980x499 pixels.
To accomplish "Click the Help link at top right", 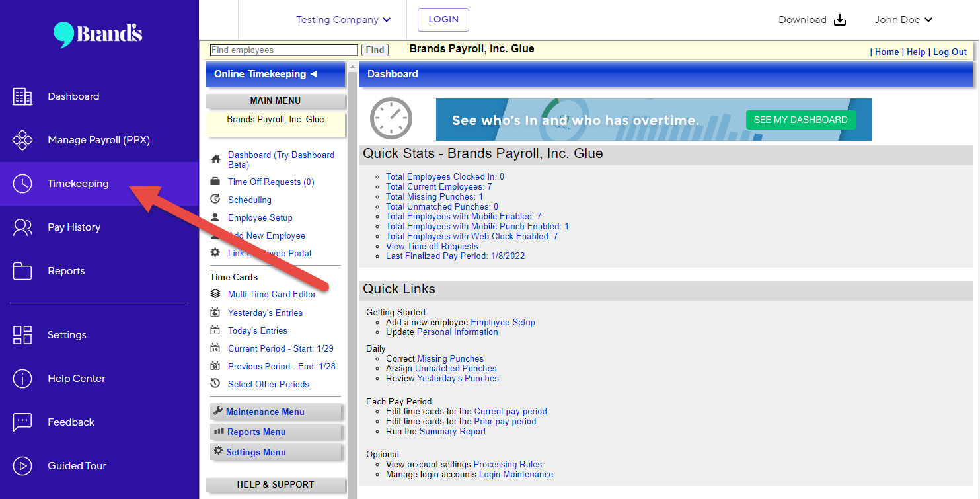I will point(916,52).
